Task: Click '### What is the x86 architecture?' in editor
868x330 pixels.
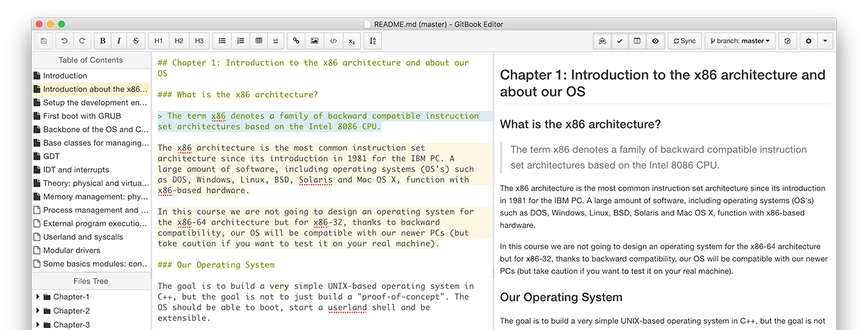Action: pos(238,94)
